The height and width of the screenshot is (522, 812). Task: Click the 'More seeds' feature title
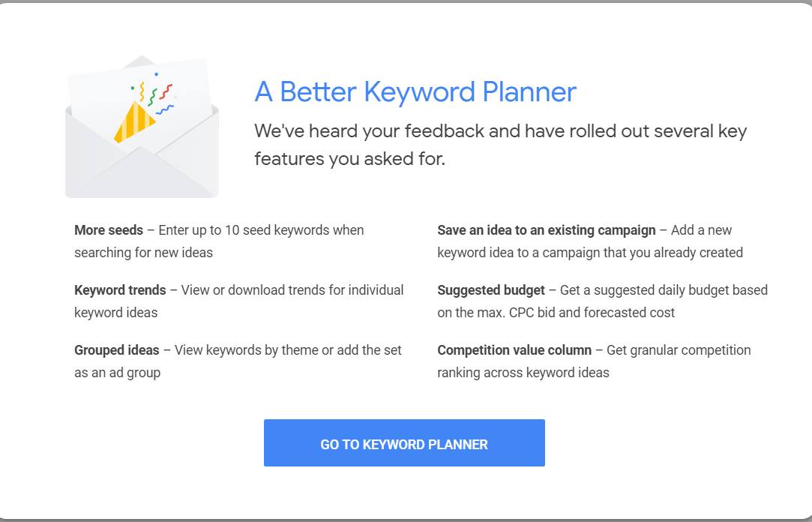[109, 230]
